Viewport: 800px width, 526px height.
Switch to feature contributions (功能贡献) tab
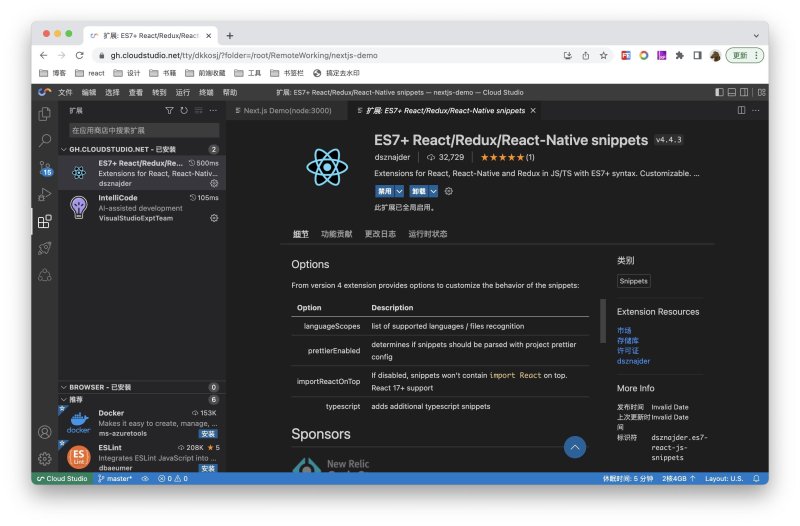tap(337, 234)
